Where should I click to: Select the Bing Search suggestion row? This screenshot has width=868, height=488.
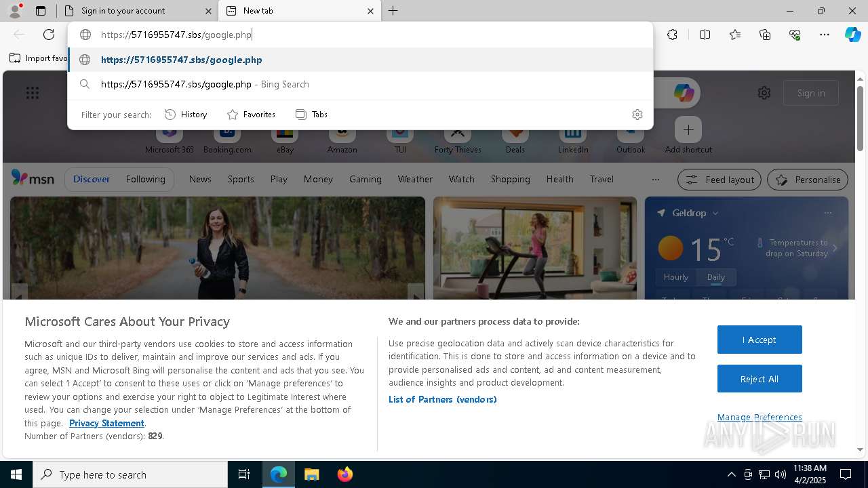coord(360,84)
